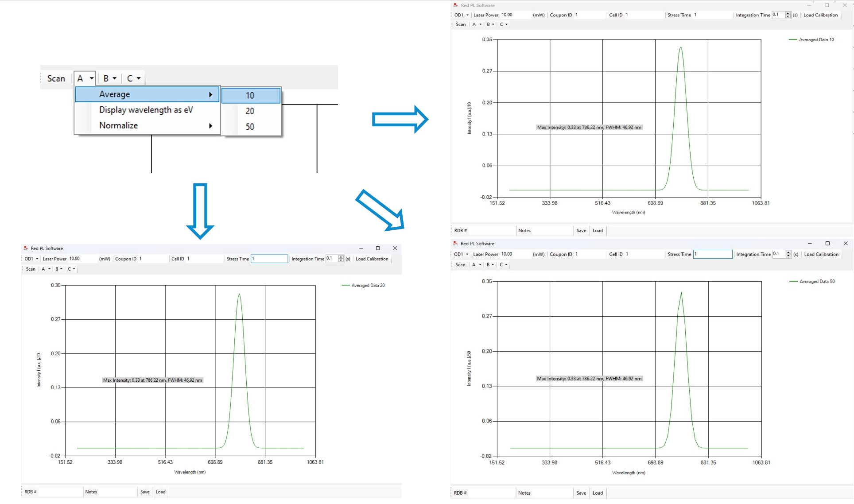Click Red PL Software icon, bottom-left window
The width and height of the screenshot is (854, 504).
pyautogui.click(x=26, y=248)
